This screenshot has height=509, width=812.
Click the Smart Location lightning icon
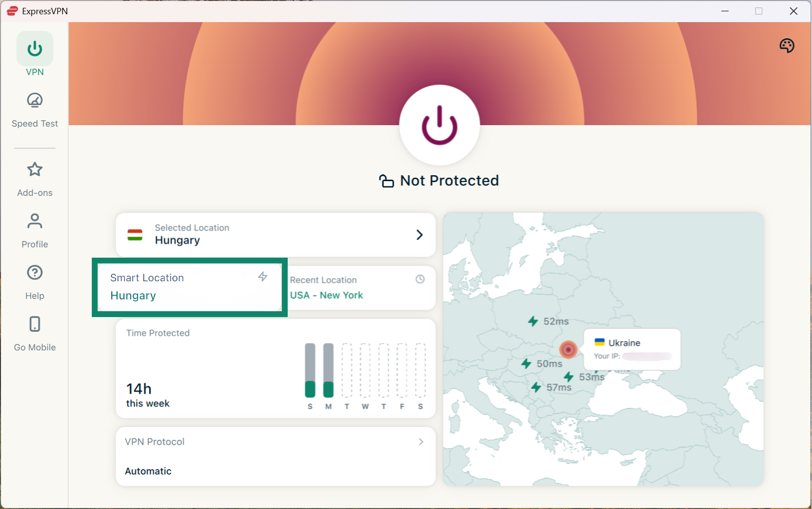[x=263, y=277]
